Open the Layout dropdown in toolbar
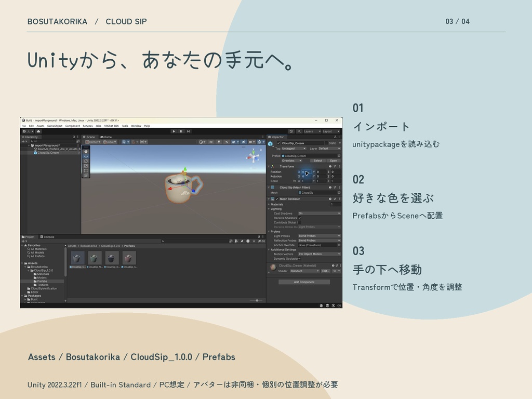Viewport: 532px width, 399px height. 331,131
